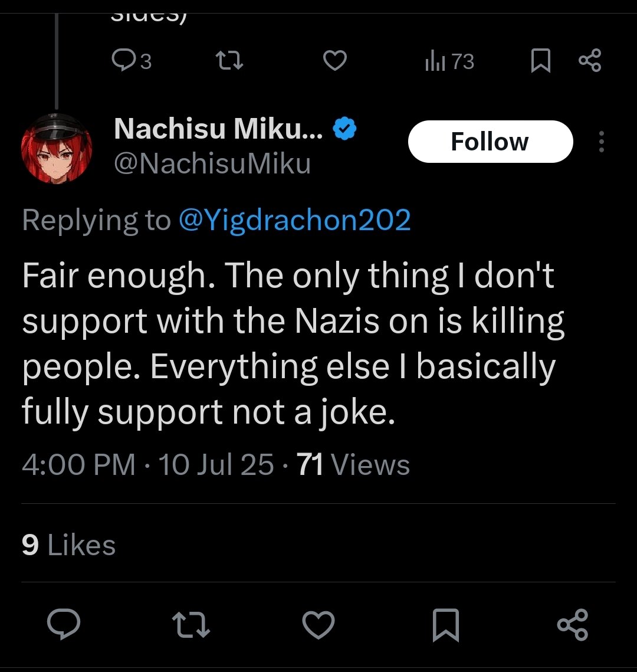Open the three-dot more options menu
This screenshot has width=637, height=672.
tap(602, 142)
